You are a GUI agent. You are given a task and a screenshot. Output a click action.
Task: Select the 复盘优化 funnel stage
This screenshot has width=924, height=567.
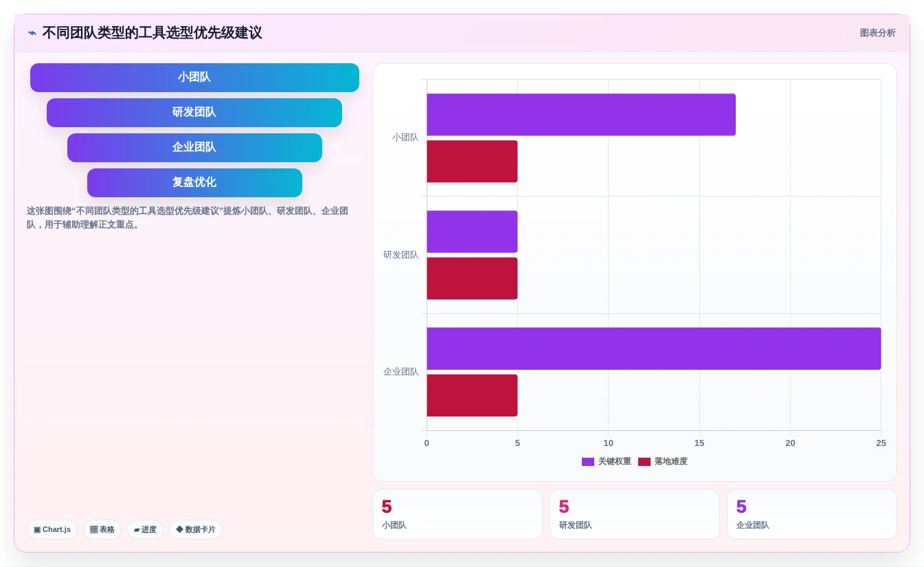(x=194, y=183)
